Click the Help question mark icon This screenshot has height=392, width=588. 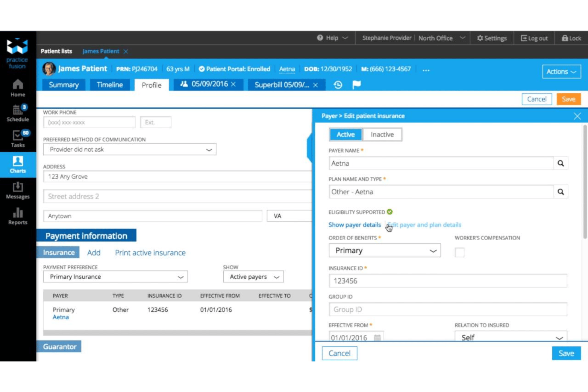click(320, 38)
